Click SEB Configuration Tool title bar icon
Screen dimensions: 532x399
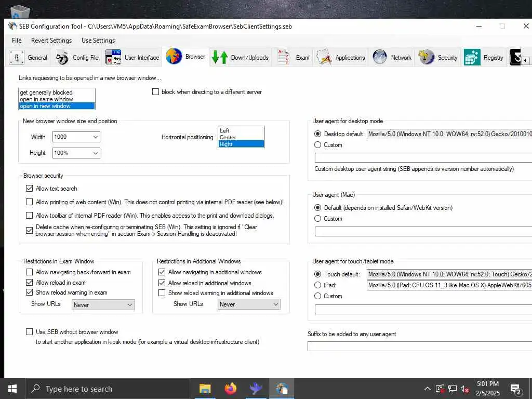12,26
